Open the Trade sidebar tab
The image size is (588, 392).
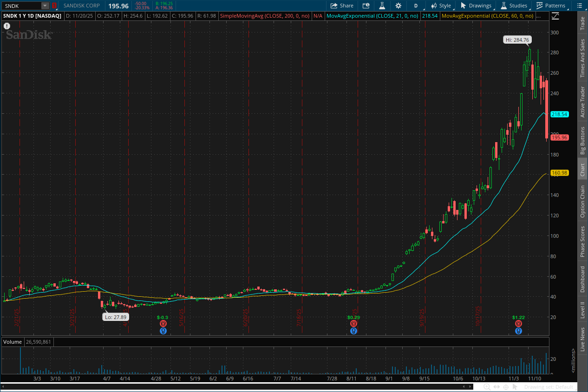tap(582, 23)
